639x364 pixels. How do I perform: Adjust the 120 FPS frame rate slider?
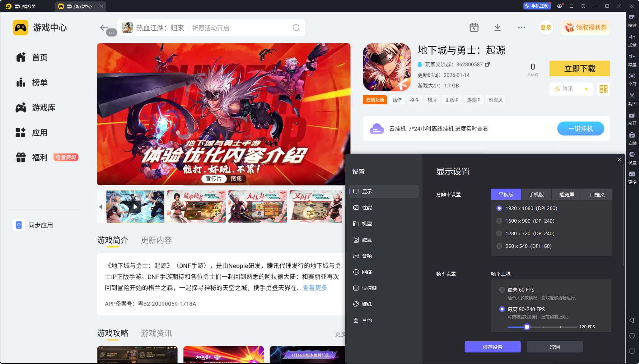point(527,327)
